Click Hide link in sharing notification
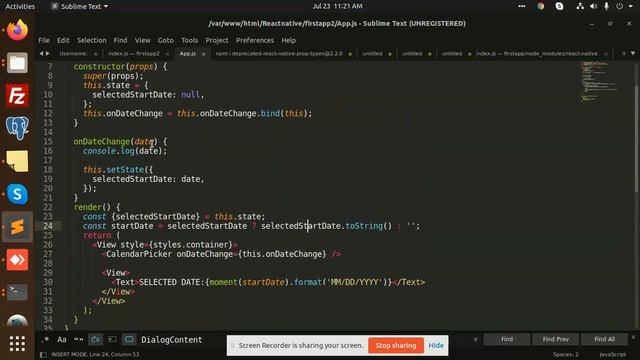The image size is (640, 360). [436, 345]
